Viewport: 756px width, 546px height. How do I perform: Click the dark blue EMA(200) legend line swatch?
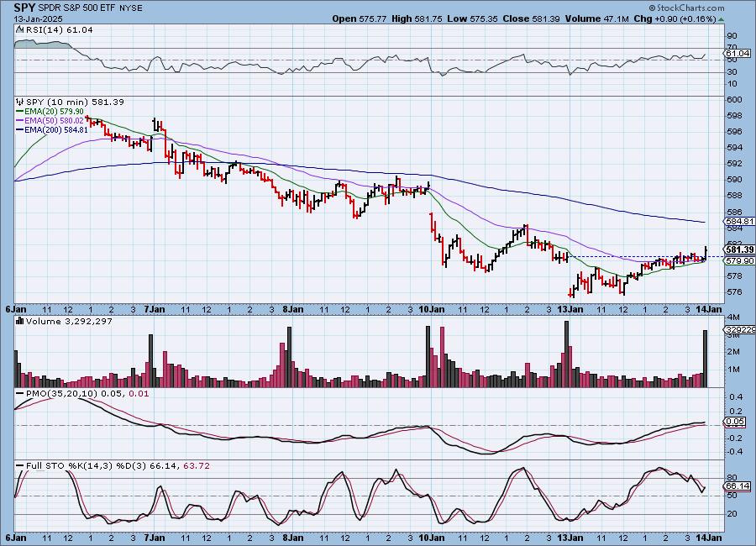(20, 129)
